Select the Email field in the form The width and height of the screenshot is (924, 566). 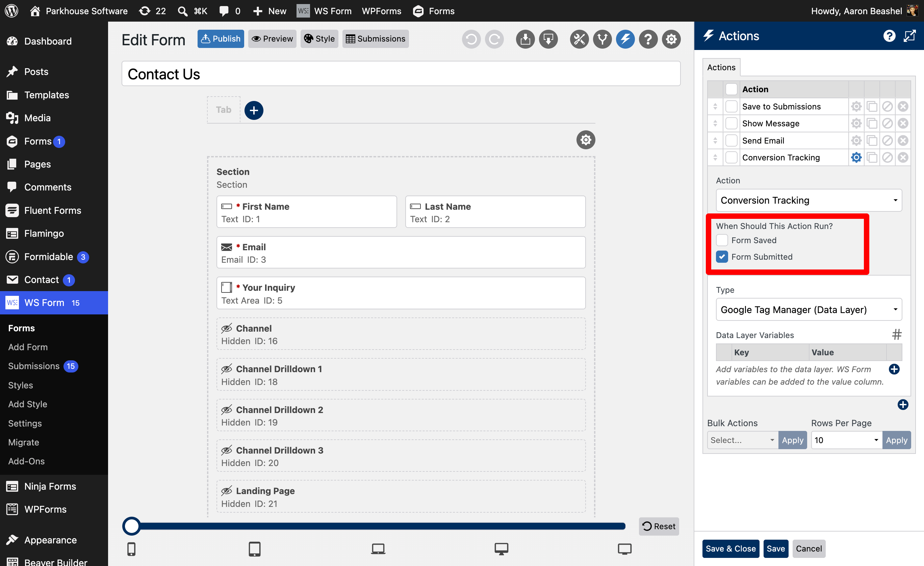pyautogui.click(x=401, y=252)
